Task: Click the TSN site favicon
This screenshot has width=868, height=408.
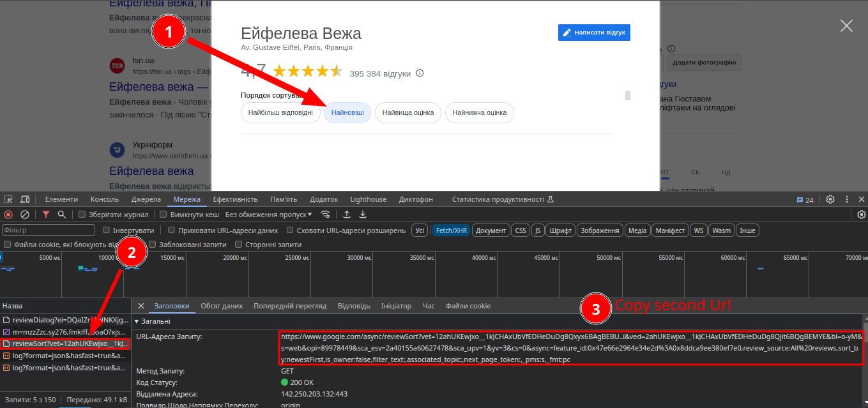Action: click(x=117, y=65)
